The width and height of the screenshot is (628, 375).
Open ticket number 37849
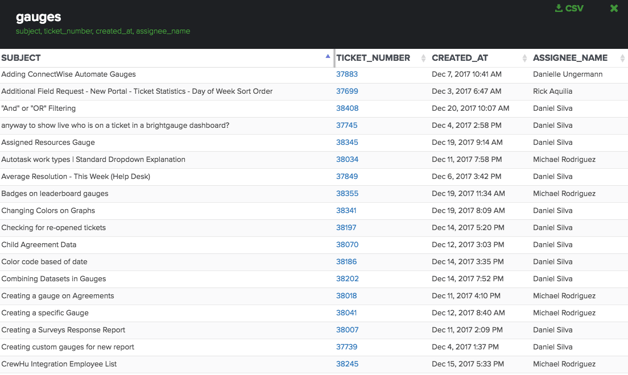[x=347, y=177]
